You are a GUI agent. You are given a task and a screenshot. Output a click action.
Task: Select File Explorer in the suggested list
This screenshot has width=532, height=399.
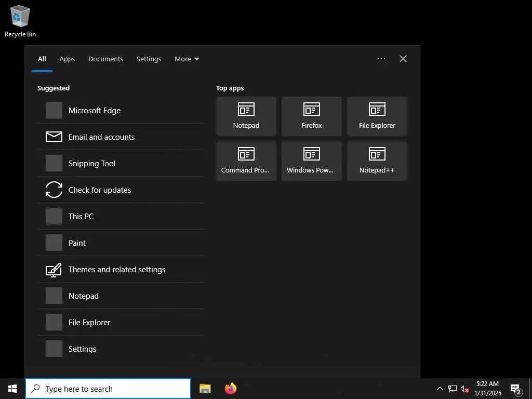[x=121, y=322]
